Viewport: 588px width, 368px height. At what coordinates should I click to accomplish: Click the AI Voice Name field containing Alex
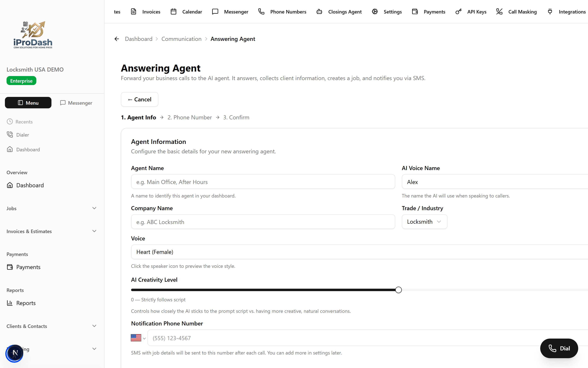495,182
